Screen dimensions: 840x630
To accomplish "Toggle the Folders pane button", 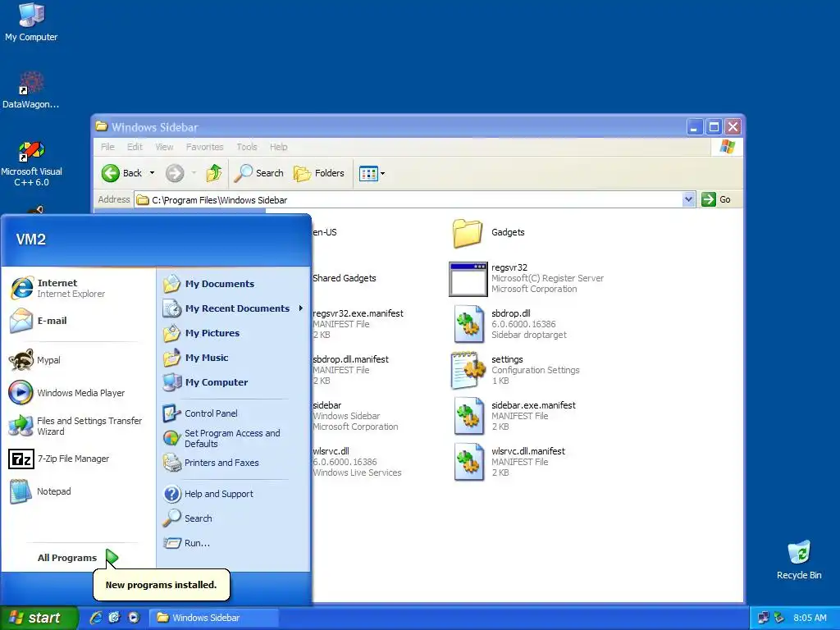I will point(319,173).
